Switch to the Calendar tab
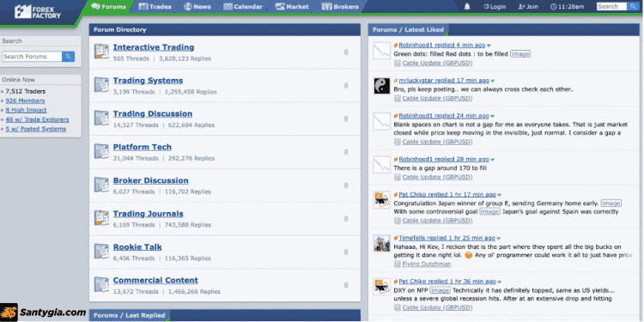This screenshot has width=644, height=322. coord(243,7)
